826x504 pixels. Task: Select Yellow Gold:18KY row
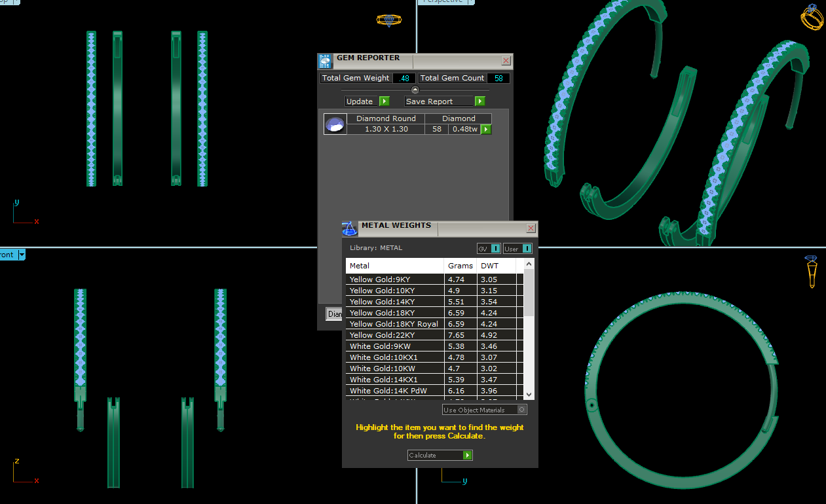click(394, 313)
